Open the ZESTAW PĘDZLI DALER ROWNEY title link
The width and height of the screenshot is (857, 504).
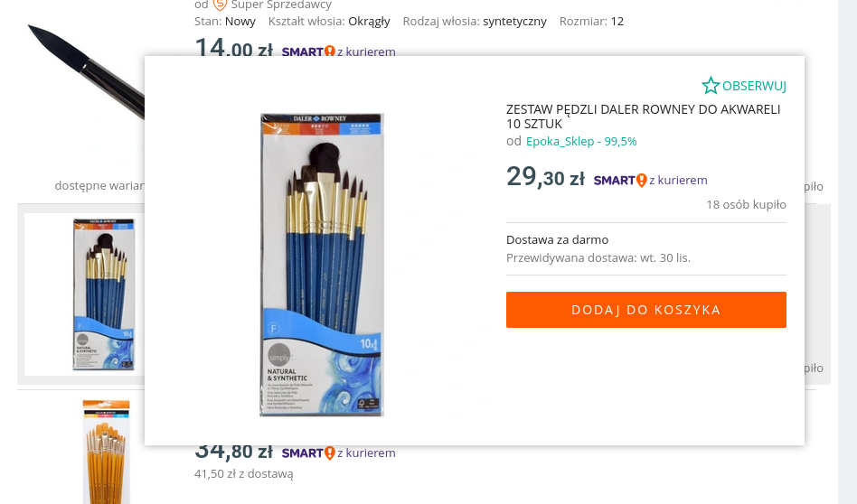(x=643, y=117)
